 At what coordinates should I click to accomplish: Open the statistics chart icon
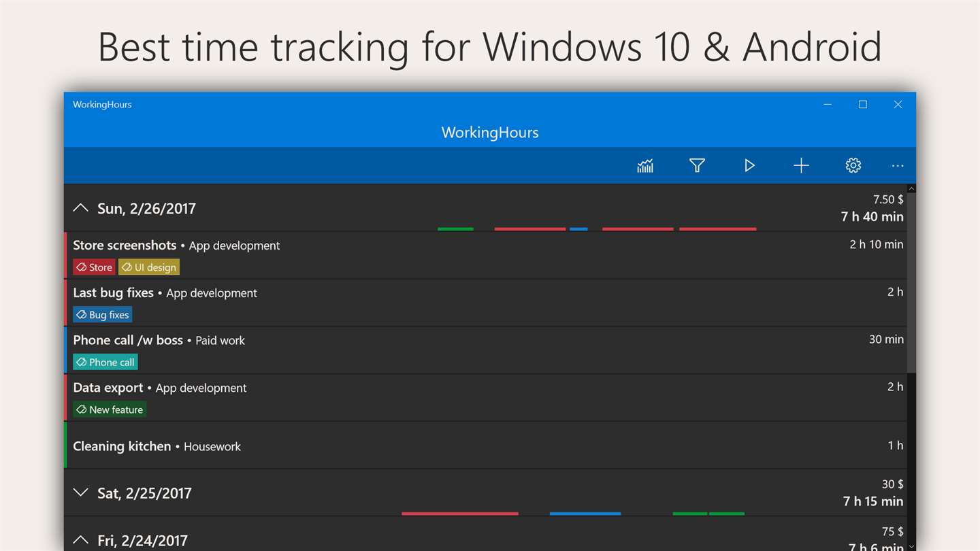[x=645, y=165]
